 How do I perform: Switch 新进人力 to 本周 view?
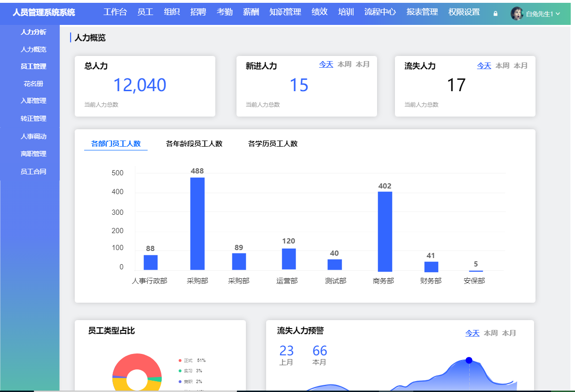coord(344,64)
